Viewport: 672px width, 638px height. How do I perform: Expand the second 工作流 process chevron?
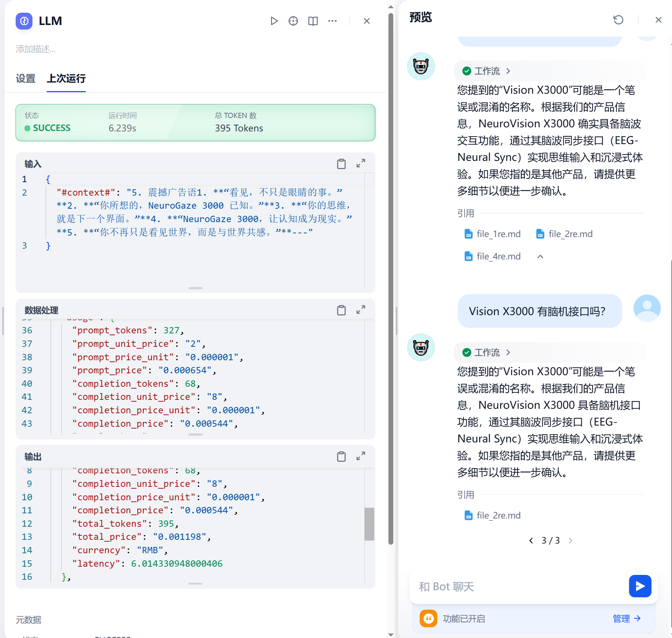coord(508,352)
